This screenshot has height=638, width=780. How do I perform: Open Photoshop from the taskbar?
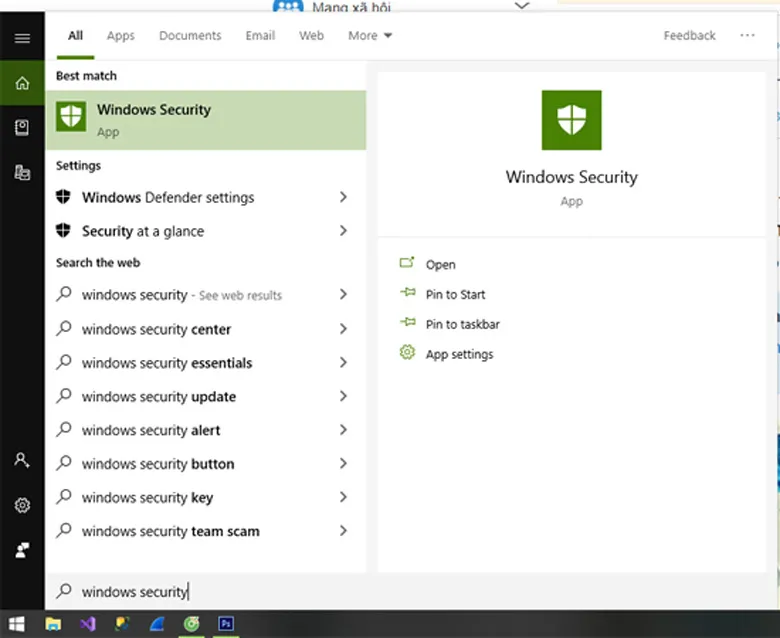tap(226, 624)
